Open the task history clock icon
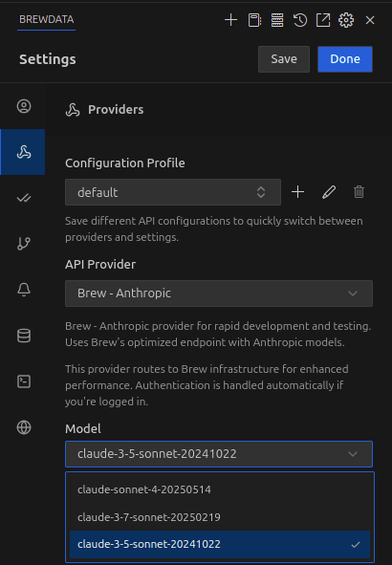392x565 pixels. pyautogui.click(x=300, y=20)
